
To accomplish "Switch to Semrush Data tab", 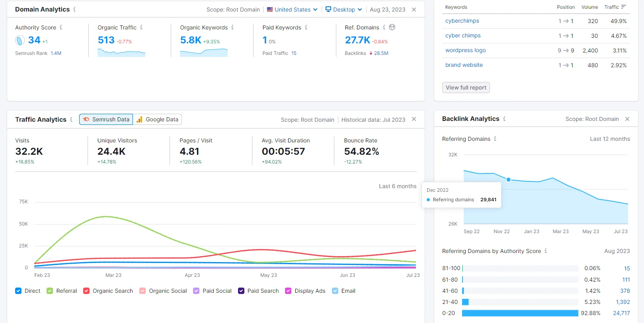I will 106,119.
